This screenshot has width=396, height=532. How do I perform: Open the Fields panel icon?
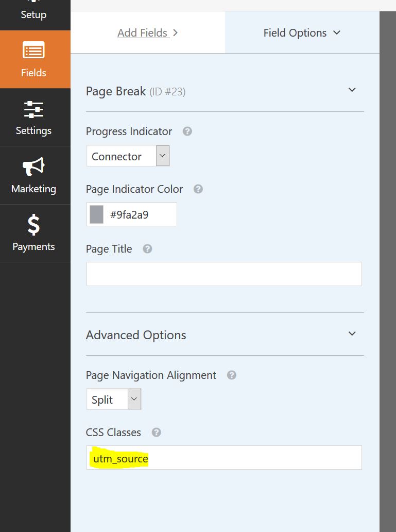(x=33, y=51)
